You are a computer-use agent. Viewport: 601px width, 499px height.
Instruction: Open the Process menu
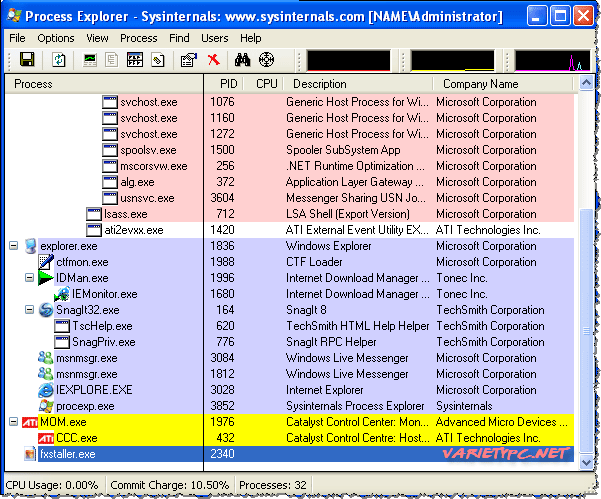[139, 38]
